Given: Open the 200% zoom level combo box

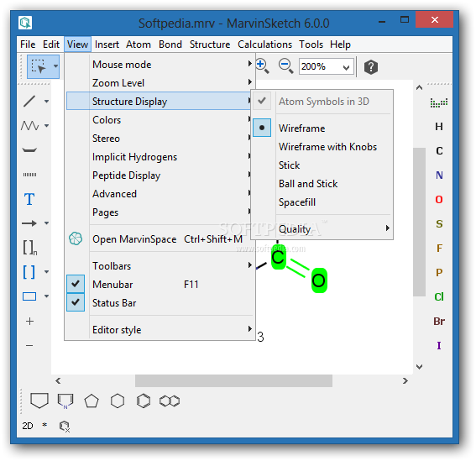Looking at the screenshot, I should (327, 66).
